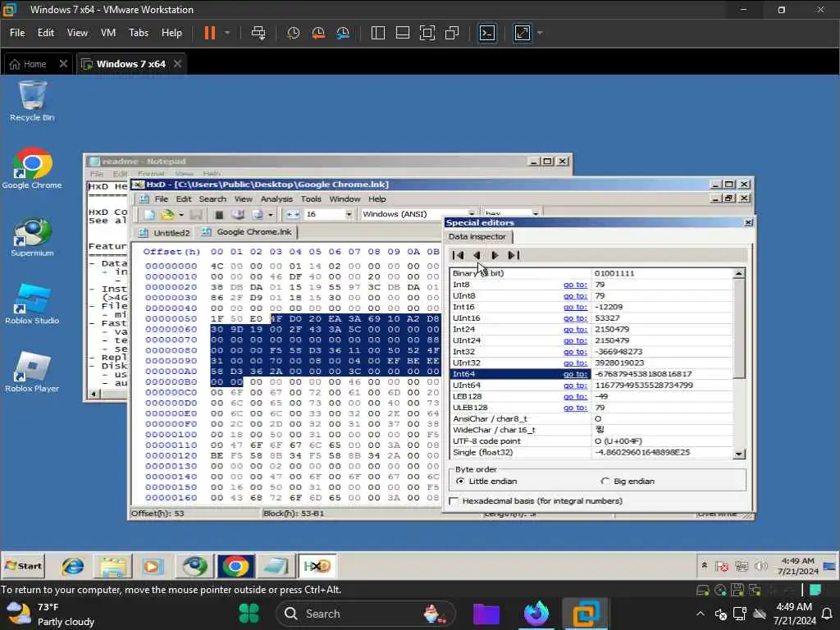Open the stretch guest options dropdown arrow
The width and height of the screenshot is (840, 630).
540,33
